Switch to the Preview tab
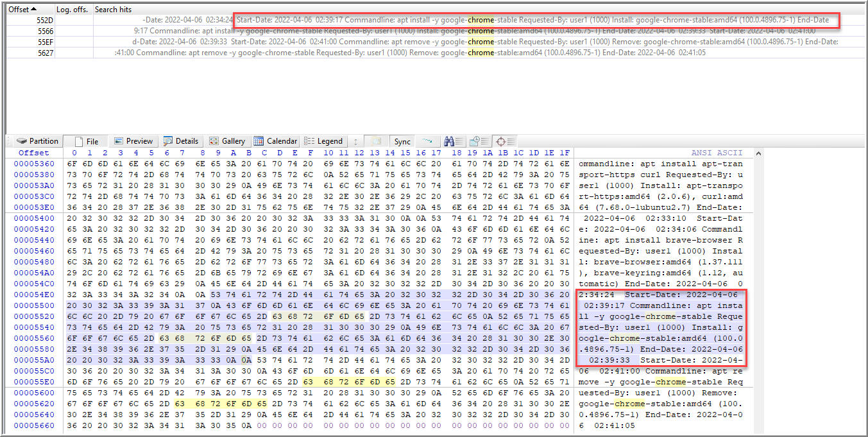Viewport: 868px width, 437px height. coord(133,141)
